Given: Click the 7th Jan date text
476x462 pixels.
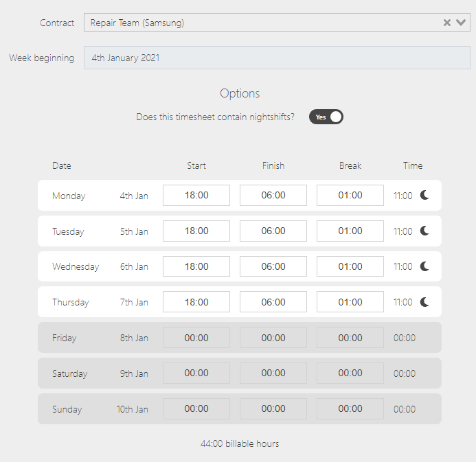Looking at the screenshot, I should (x=134, y=302).
